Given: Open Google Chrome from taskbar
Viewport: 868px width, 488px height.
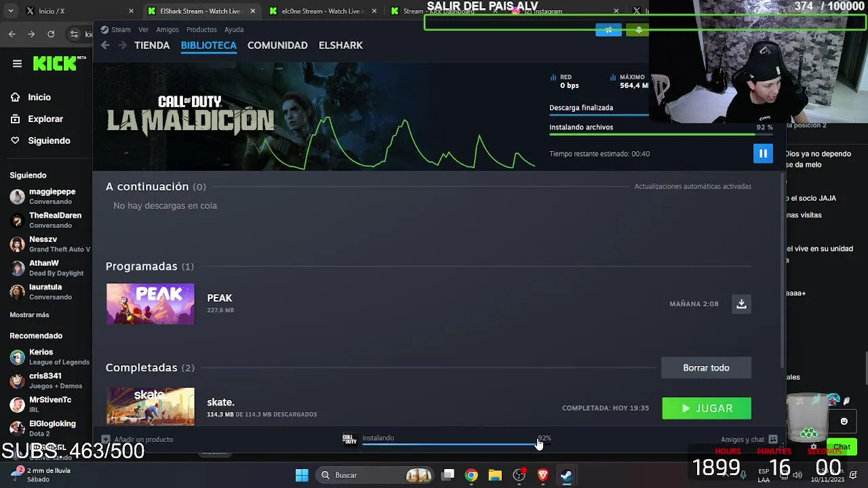Looking at the screenshot, I should coord(471,475).
